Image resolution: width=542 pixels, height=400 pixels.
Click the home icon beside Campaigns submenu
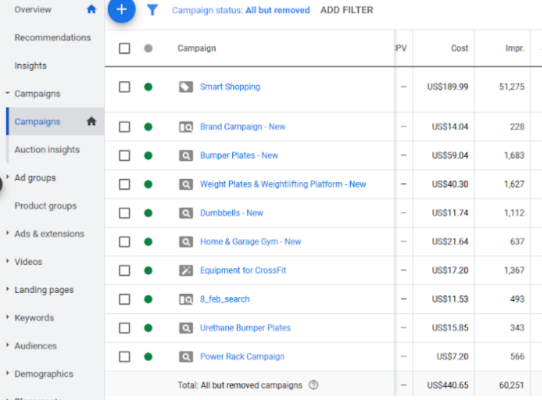point(91,121)
